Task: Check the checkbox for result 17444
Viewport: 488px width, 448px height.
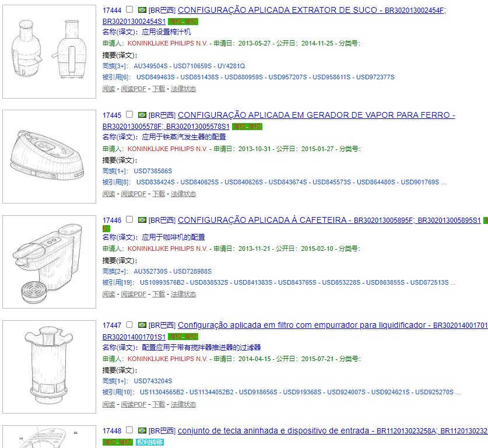Action: pyautogui.click(x=129, y=10)
